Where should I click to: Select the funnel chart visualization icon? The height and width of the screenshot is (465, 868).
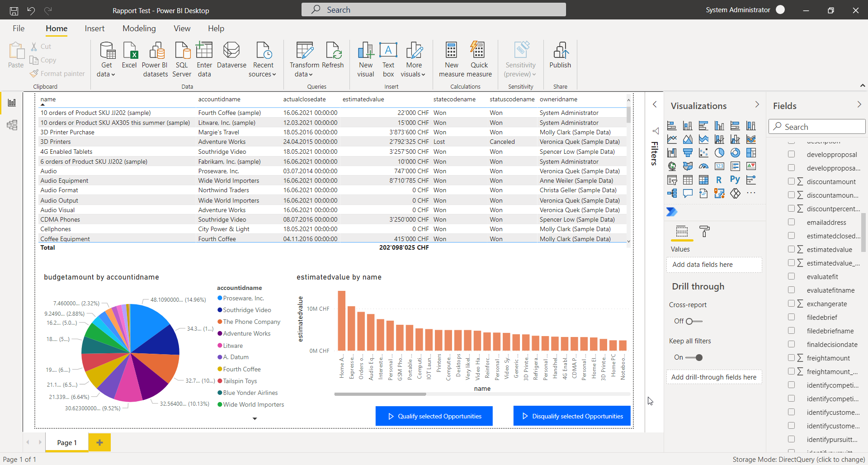688,153
